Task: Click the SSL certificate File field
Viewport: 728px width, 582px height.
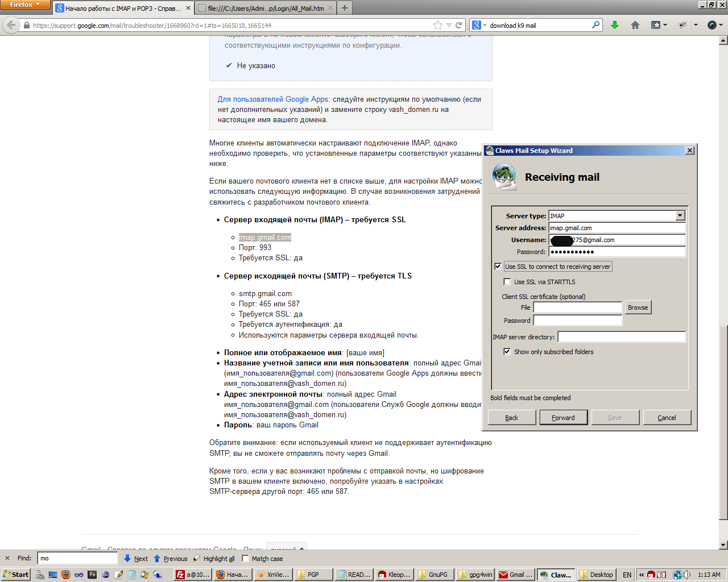Action: click(578, 307)
